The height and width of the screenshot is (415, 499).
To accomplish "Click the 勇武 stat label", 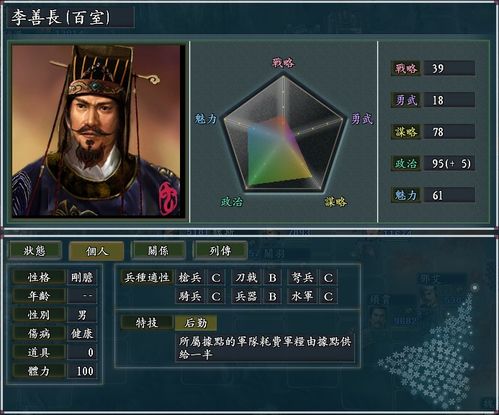I will [x=406, y=100].
